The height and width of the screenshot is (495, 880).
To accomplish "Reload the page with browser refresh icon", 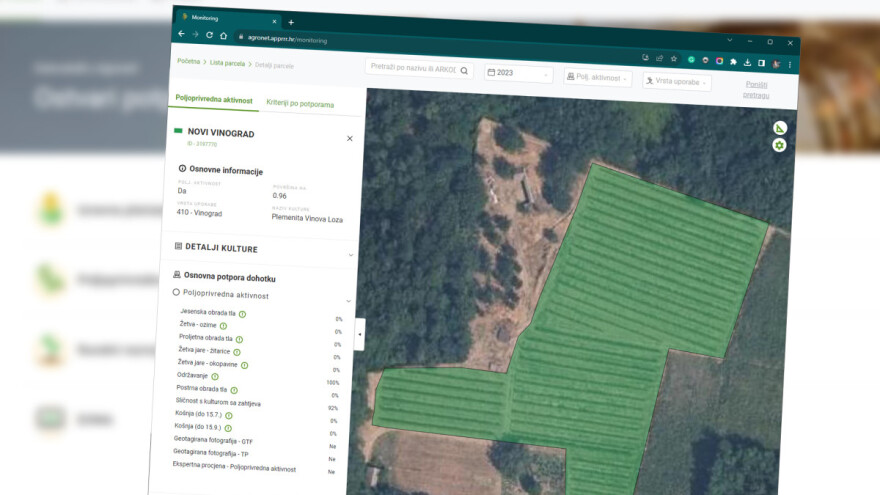I will [209, 35].
